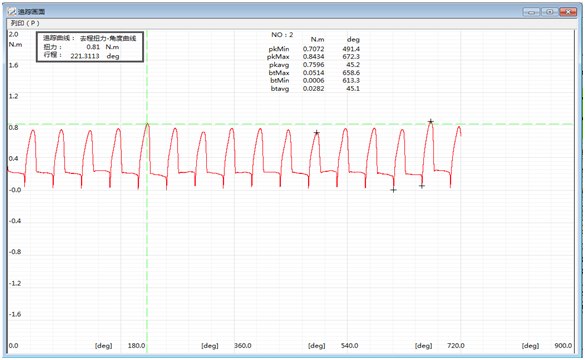Viewport: 585px width, 360px height.
Task: Click the 180.0 x-axis label
Action: click(137, 346)
